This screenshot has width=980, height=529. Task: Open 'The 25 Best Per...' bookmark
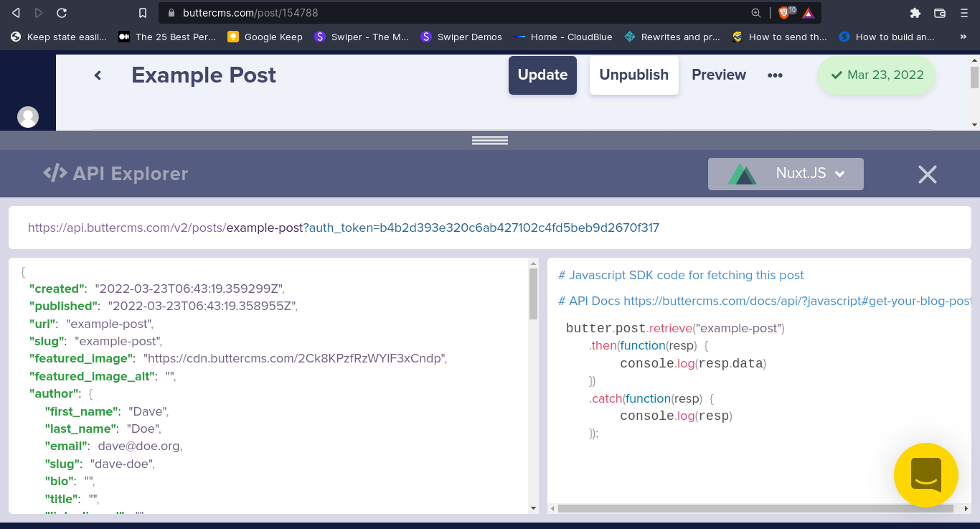pyautogui.click(x=167, y=37)
